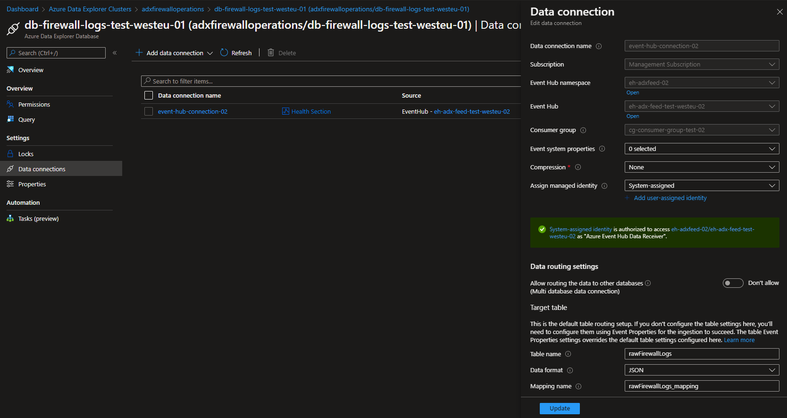787x418 pixels.
Task: Click Azure Data Explorer Clusters breadcrumb
Action: tap(90, 9)
